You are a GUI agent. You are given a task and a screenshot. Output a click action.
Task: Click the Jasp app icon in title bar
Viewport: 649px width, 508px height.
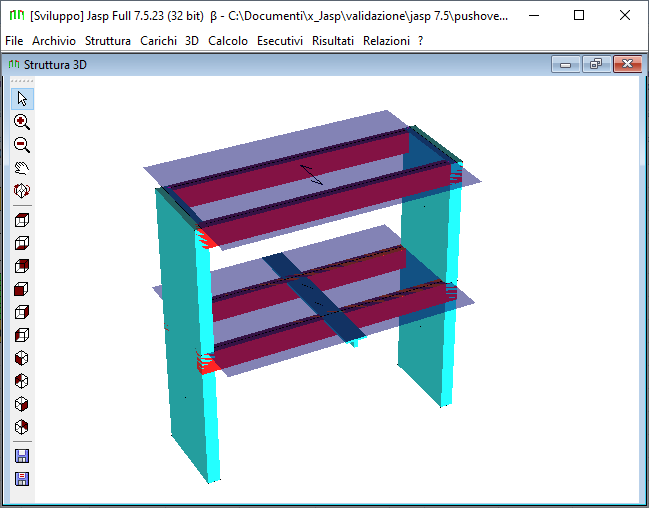[x=17, y=16]
